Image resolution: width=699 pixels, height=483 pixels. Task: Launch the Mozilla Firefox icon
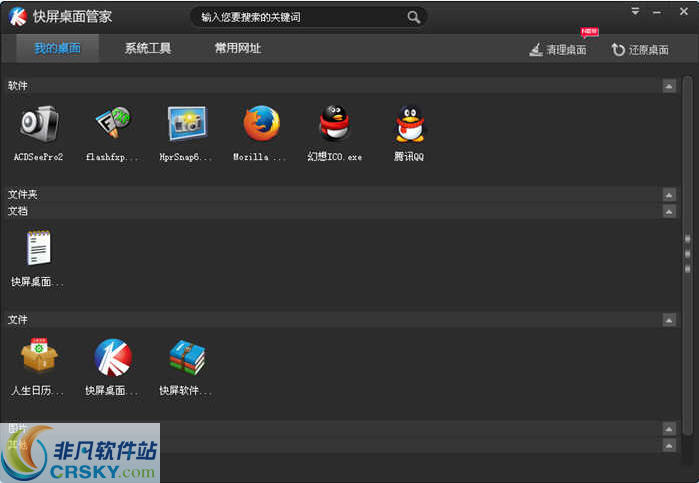262,123
